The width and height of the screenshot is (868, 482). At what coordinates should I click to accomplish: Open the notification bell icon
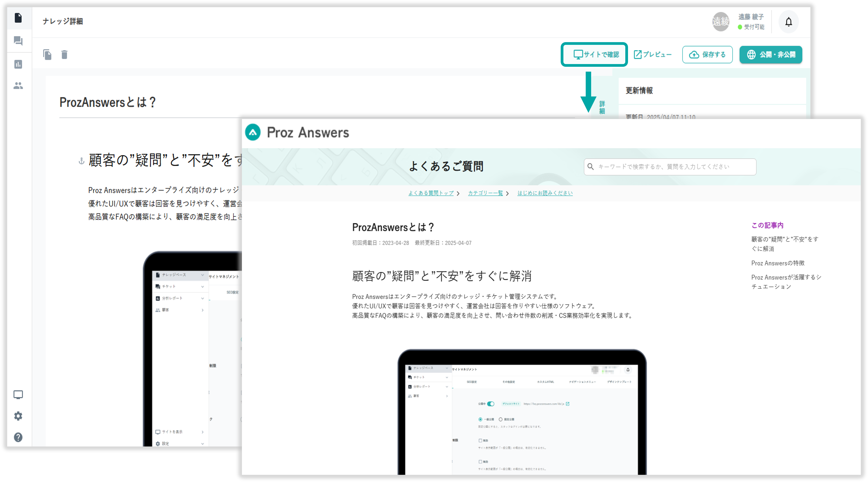pos(788,22)
